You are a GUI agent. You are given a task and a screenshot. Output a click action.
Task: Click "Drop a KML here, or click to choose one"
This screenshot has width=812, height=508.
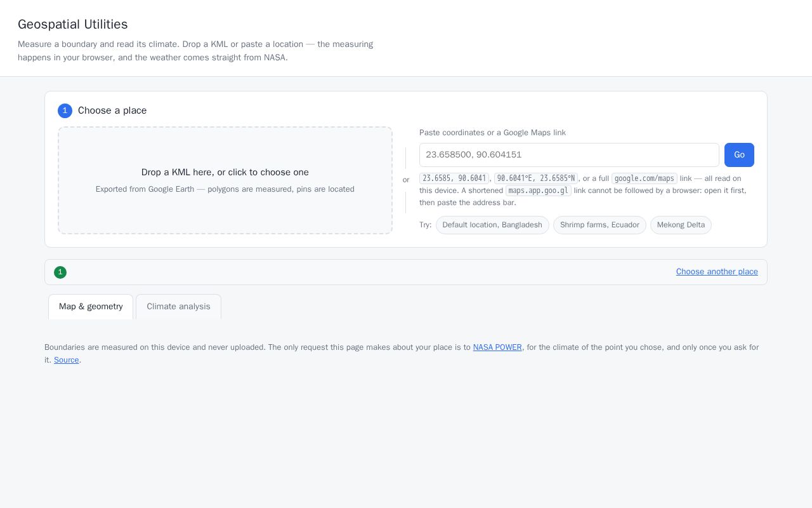[x=225, y=172]
